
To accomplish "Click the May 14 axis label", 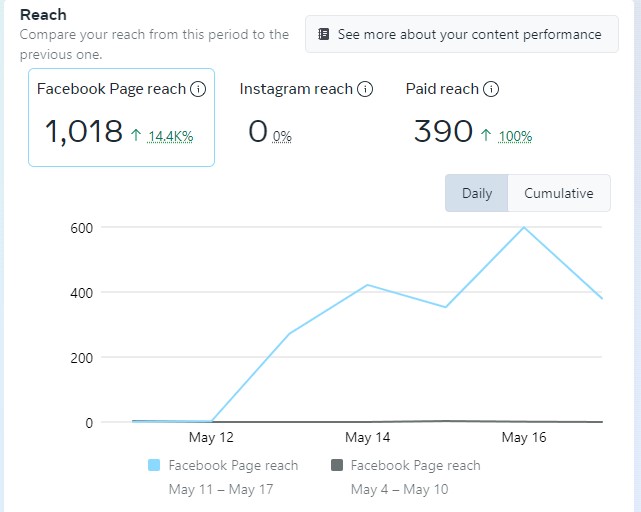I will (367, 438).
